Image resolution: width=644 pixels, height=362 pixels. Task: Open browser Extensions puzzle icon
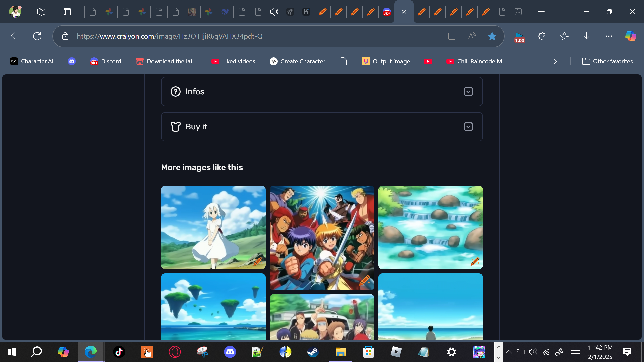point(542,36)
